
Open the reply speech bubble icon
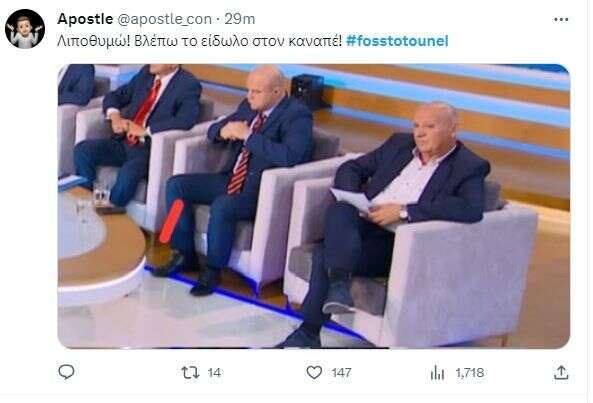coord(67,372)
